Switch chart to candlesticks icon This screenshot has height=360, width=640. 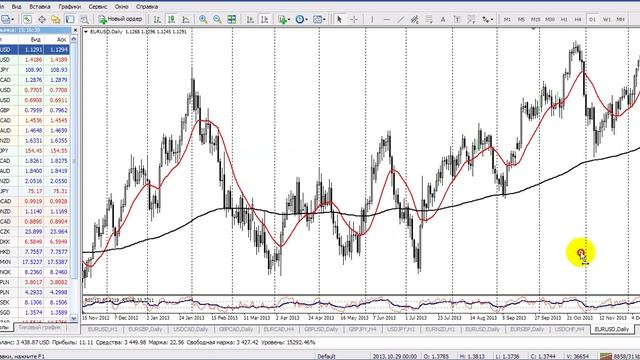tap(171, 19)
